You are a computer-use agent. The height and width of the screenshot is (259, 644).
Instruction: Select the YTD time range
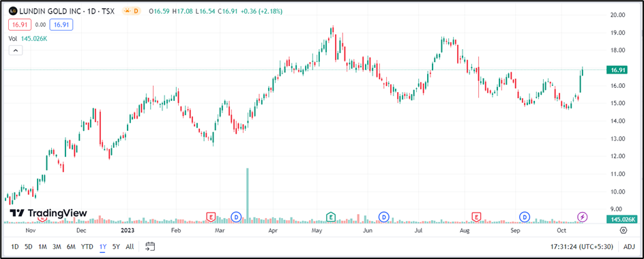pos(87,247)
